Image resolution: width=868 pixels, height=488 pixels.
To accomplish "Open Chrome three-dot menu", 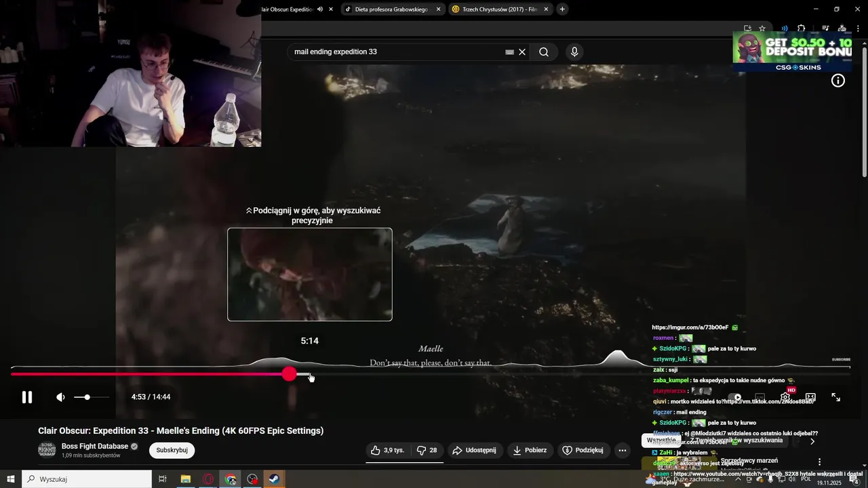I will [x=859, y=28].
